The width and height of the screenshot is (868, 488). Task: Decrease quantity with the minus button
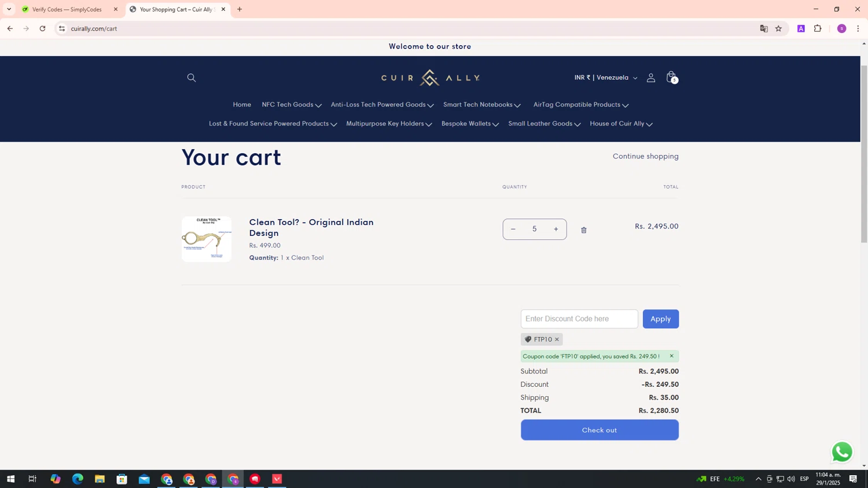tap(513, 230)
